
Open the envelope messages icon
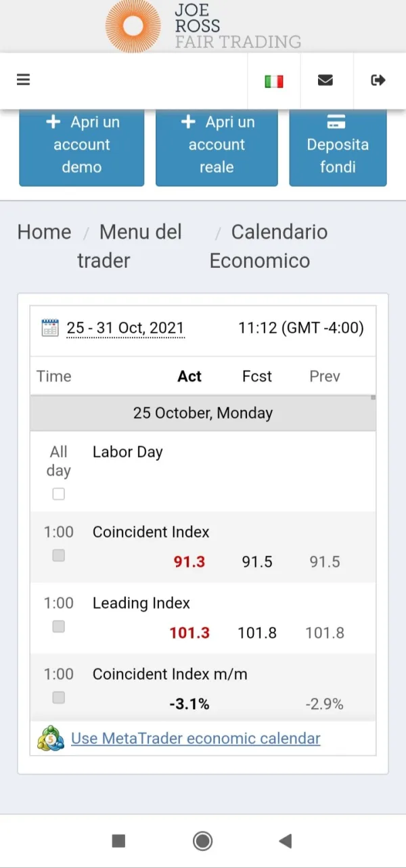pyautogui.click(x=325, y=81)
